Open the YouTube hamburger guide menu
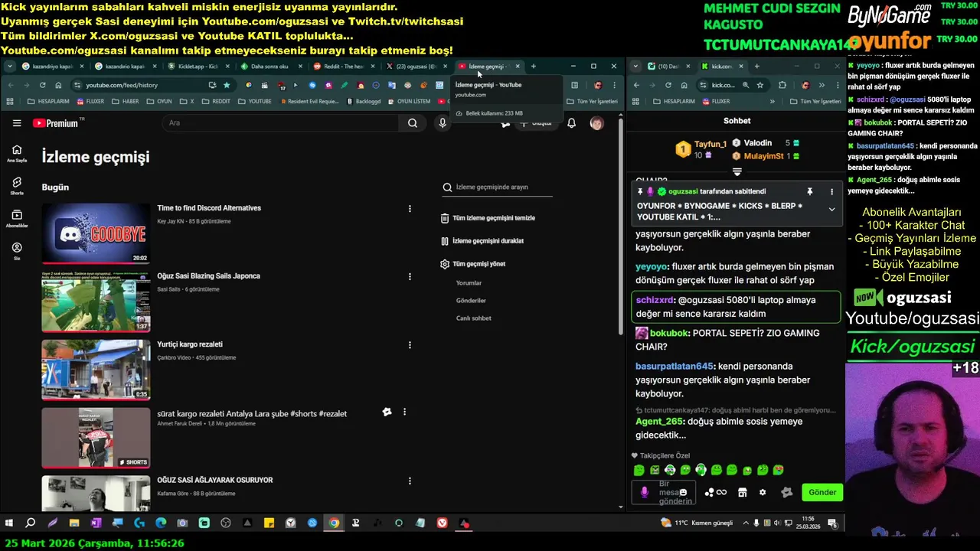Image resolution: width=980 pixels, height=551 pixels. (x=17, y=123)
